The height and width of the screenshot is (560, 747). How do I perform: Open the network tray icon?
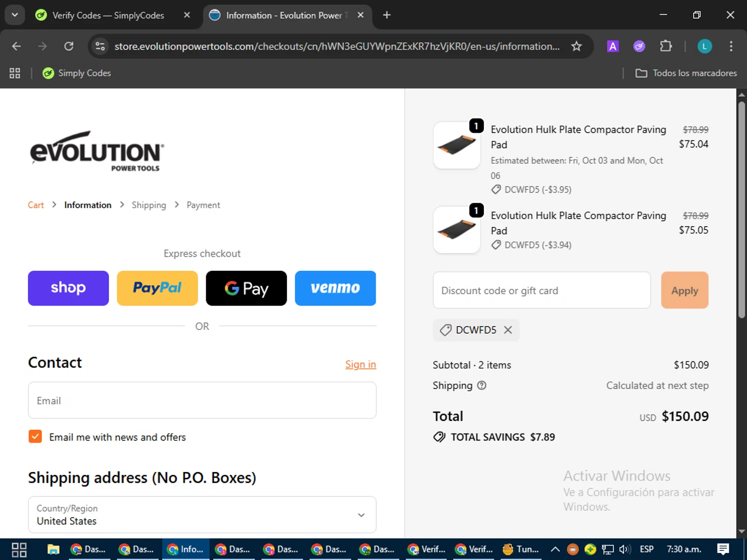(x=608, y=550)
